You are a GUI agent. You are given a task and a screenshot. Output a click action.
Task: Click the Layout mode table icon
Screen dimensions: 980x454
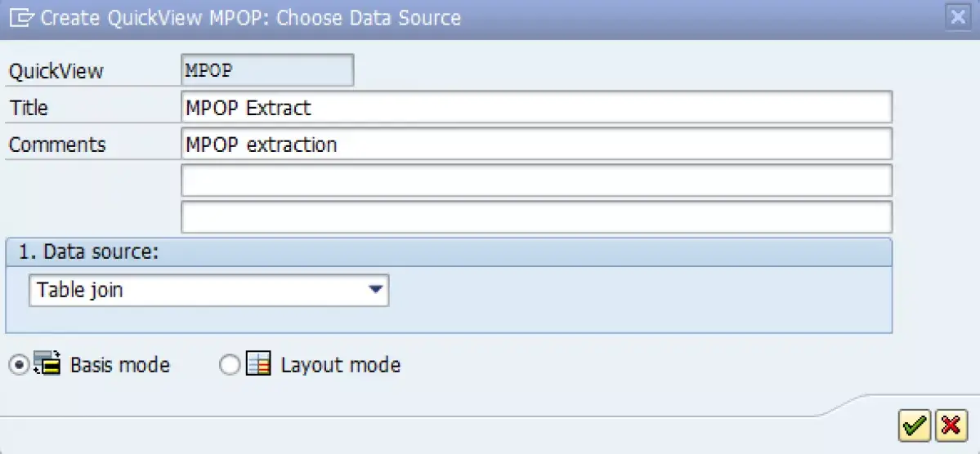click(258, 364)
